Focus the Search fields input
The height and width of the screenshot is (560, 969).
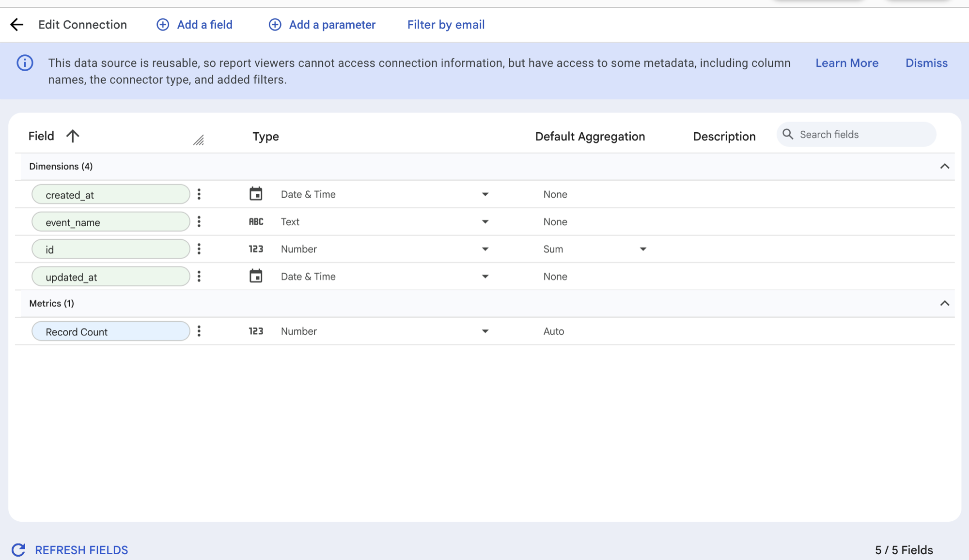856,134
